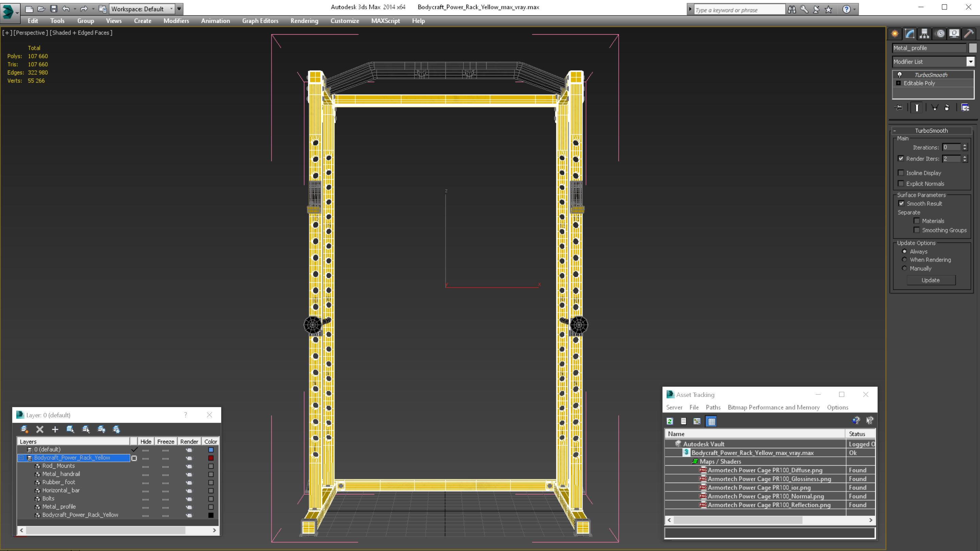The height and width of the screenshot is (551, 980).
Task: Click the New Scene toolbar icon
Action: coord(29,9)
